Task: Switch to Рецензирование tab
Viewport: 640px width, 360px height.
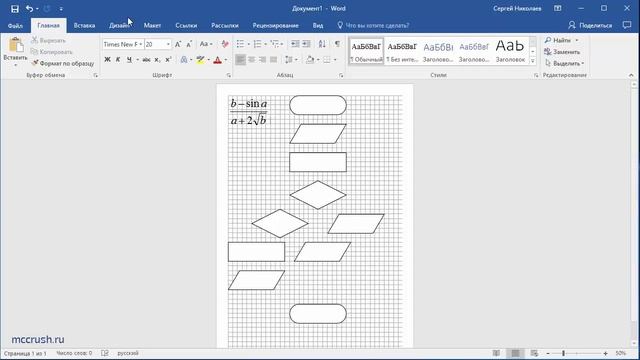Action: 276,25
